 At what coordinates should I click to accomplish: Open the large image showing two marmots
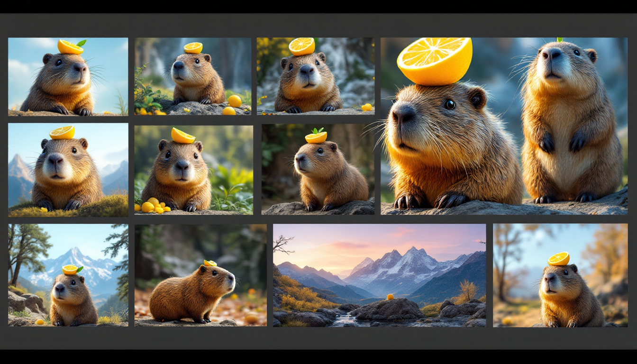coord(504,126)
